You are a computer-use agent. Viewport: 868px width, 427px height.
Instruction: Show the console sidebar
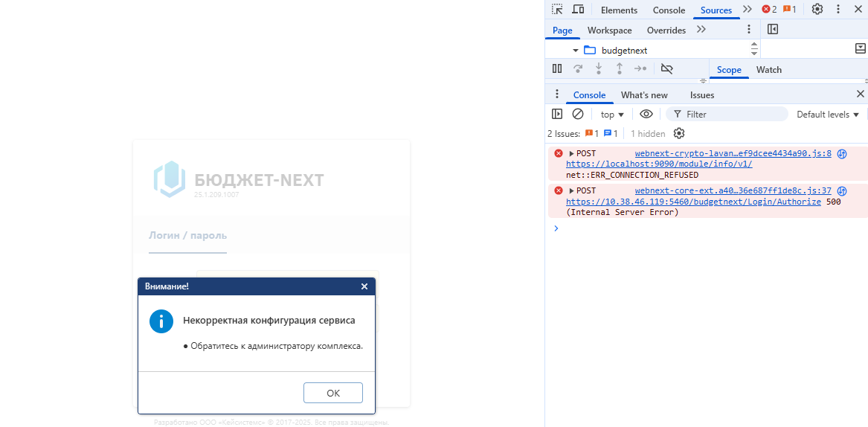pyautogui.click(x=557, y=114)
